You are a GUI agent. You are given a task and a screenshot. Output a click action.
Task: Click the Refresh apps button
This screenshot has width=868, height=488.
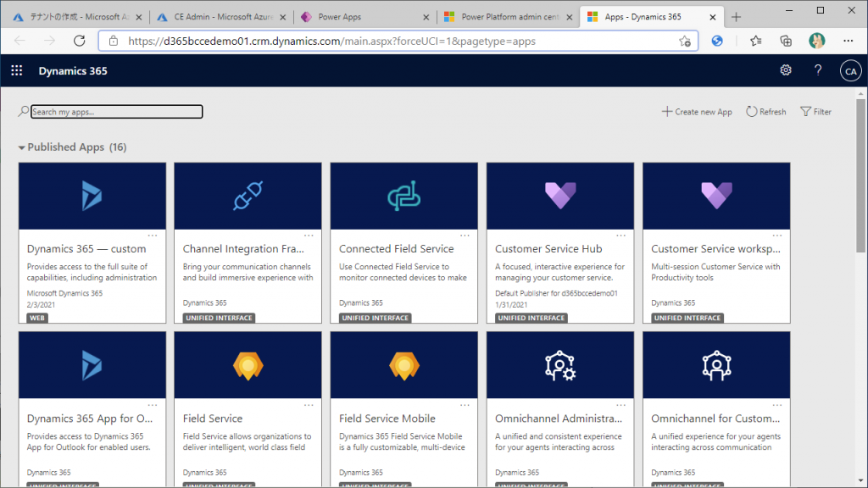tap(766, 112)
